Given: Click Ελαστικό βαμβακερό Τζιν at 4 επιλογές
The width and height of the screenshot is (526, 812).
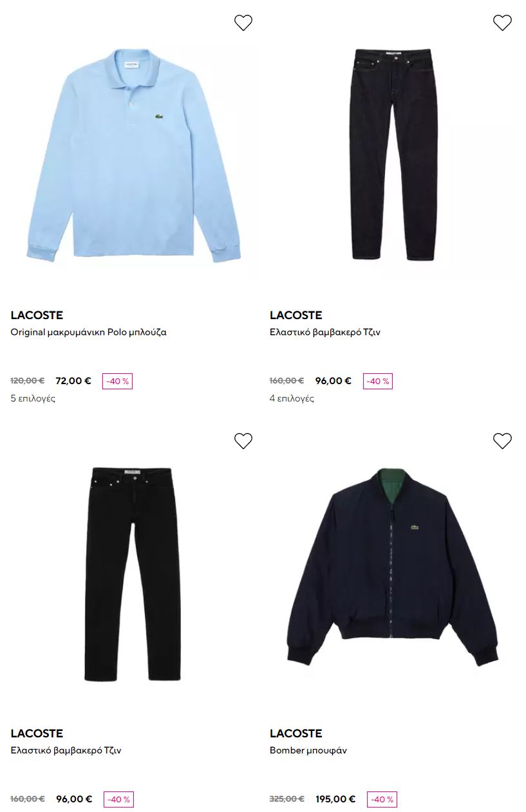Looking at the screenshot, I should pos(325,333).
